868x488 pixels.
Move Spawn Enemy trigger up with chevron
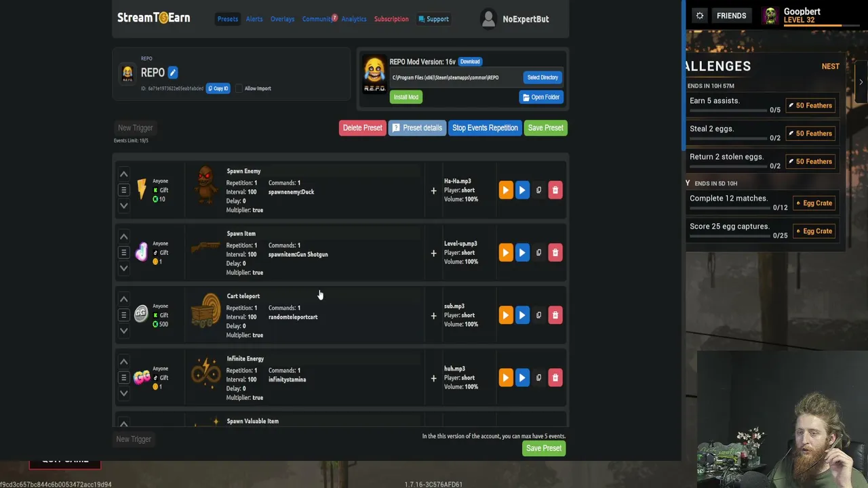(x=123, y=175)
